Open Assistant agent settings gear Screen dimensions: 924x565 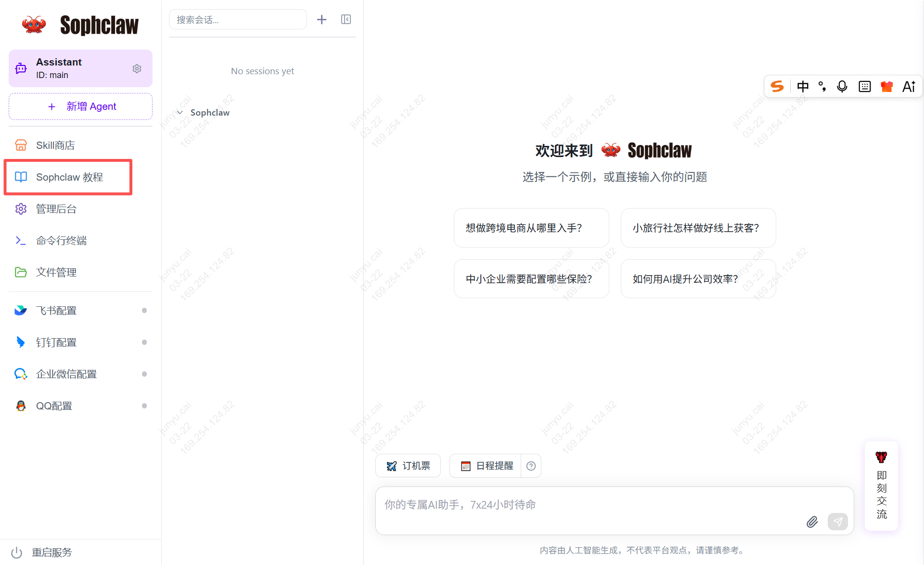coord(137,69)
